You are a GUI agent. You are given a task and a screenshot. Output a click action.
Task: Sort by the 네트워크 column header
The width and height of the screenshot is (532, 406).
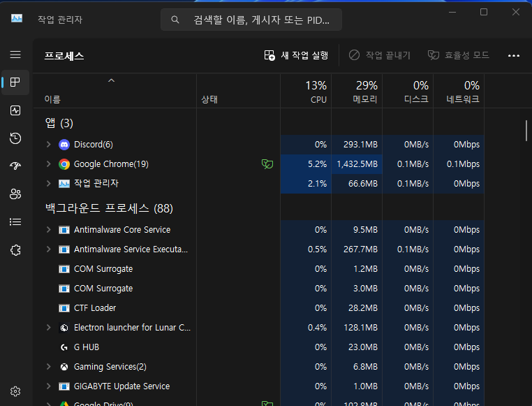459,91
